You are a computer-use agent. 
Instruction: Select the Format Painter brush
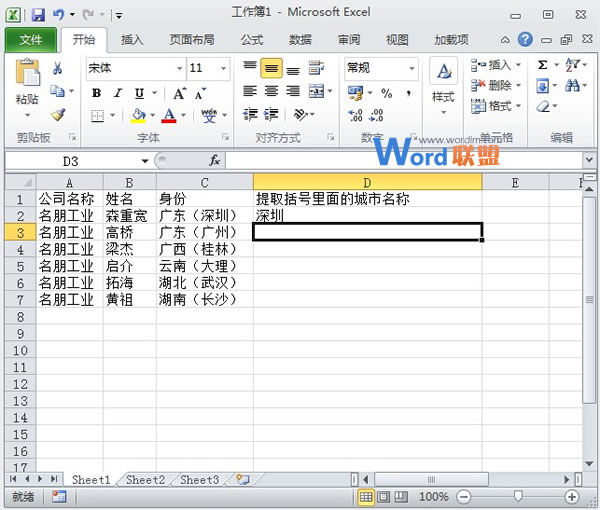(58, 115)
